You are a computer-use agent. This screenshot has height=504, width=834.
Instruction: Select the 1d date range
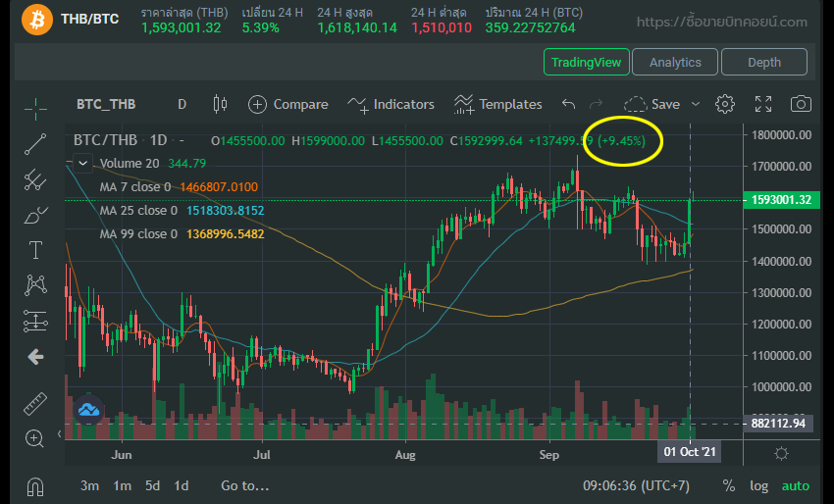(x=182, y=486)
